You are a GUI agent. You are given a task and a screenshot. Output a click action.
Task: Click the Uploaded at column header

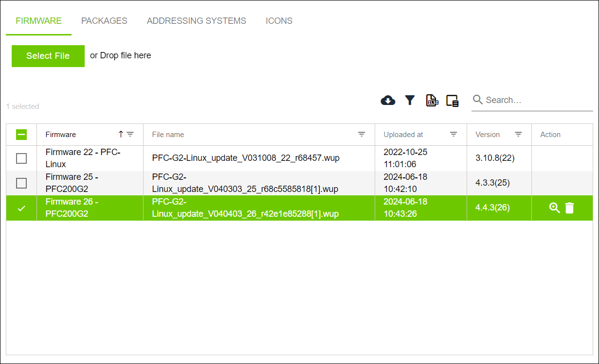[x=403, y=135]
